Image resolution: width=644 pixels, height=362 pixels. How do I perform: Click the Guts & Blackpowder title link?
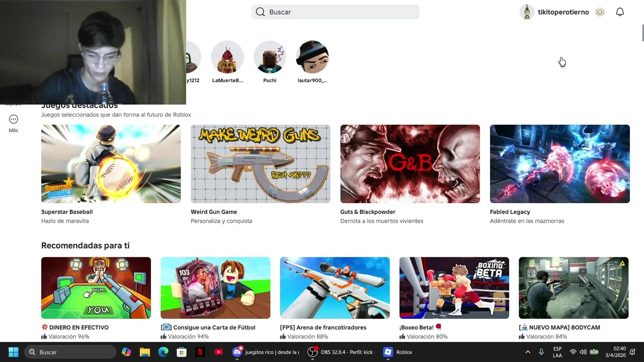(368, 212)
